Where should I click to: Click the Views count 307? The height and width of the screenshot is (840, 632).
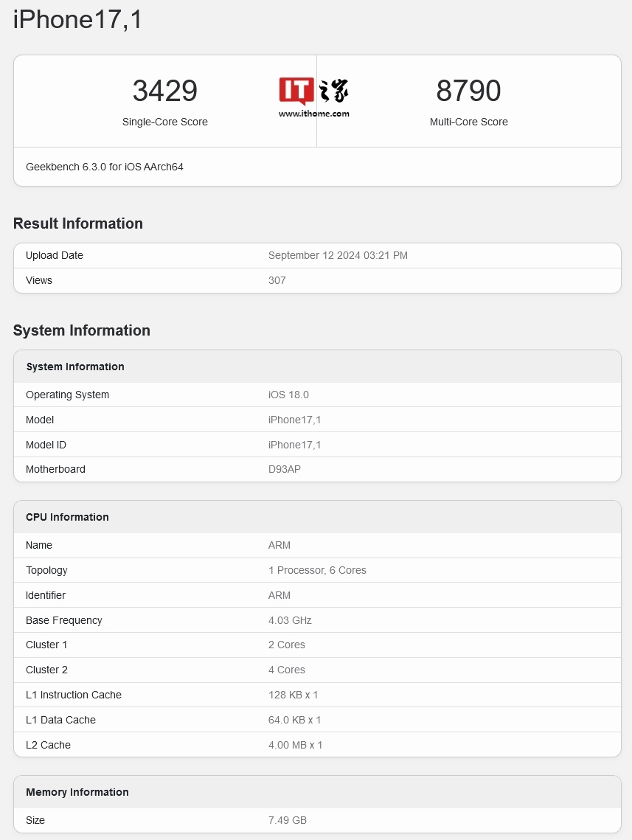[277, 280]
